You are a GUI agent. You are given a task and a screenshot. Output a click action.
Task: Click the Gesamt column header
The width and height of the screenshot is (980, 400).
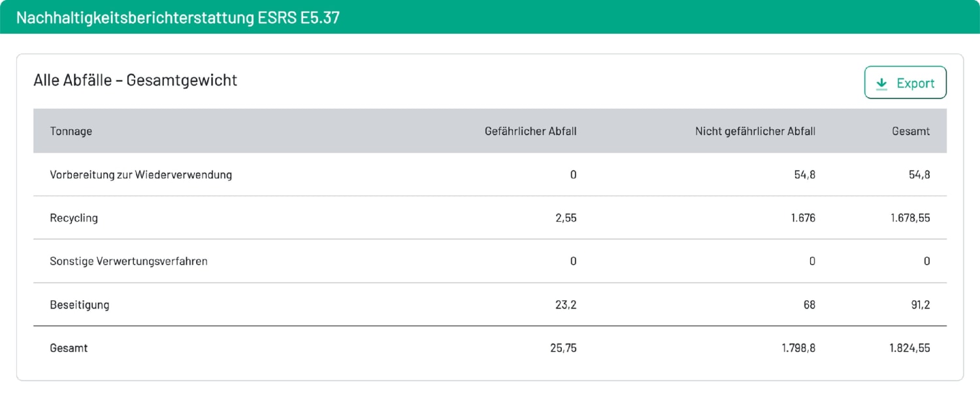pyautogui.click(x=911, y=131)
